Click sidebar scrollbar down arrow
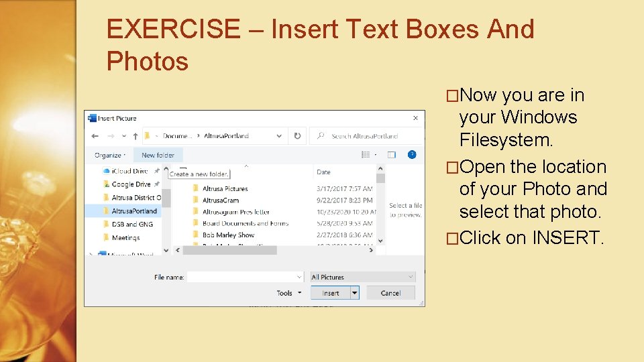Viewport: 644px width, 362px height. coord(166,250)
